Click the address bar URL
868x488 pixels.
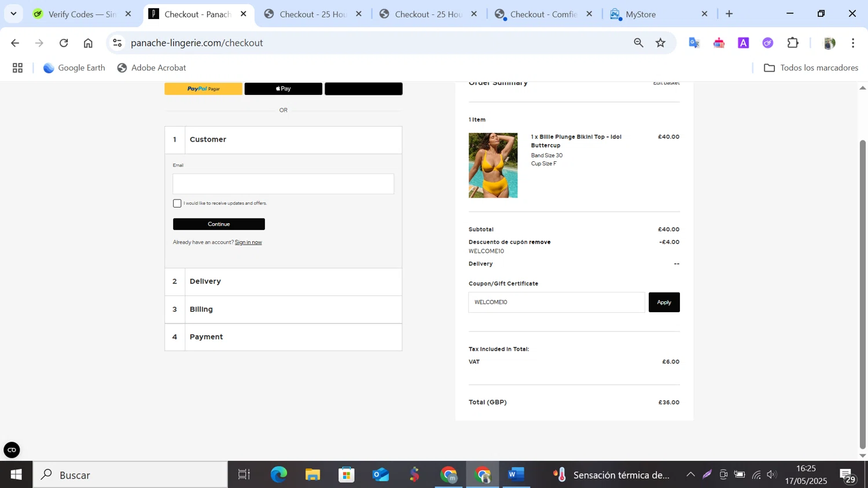(x=197, y=43)
